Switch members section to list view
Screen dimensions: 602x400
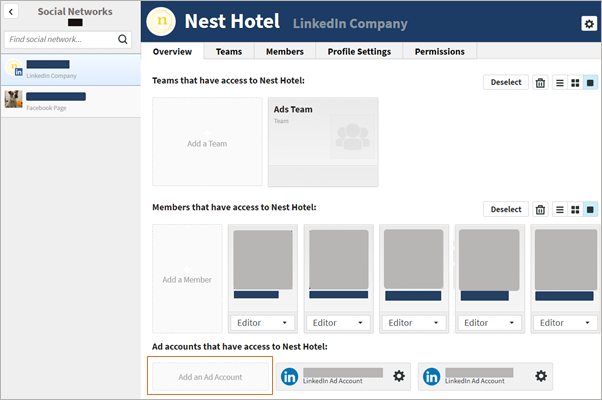pyautogui.click(x=560, y=210)
